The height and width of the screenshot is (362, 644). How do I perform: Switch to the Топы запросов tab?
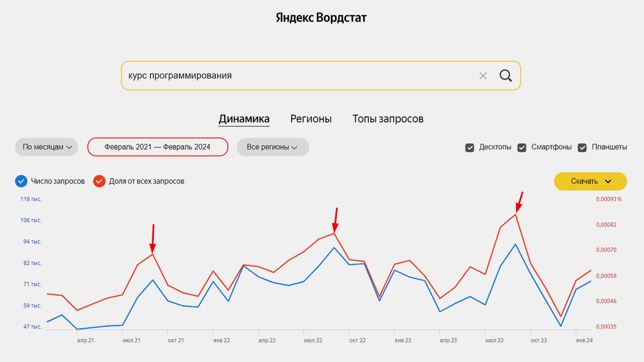388,119
